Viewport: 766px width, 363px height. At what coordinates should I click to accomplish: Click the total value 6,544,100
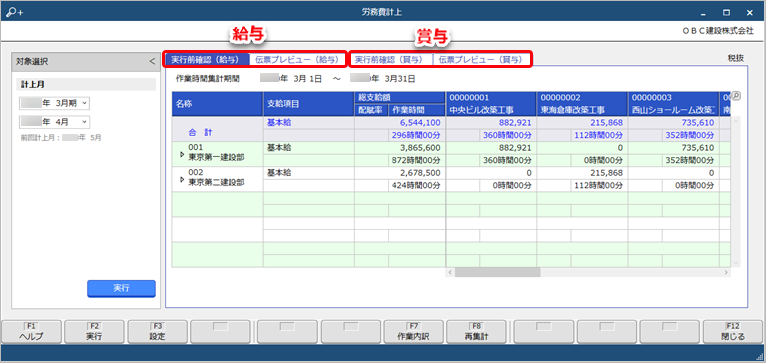pyautogui.click(x=421, y=123)
